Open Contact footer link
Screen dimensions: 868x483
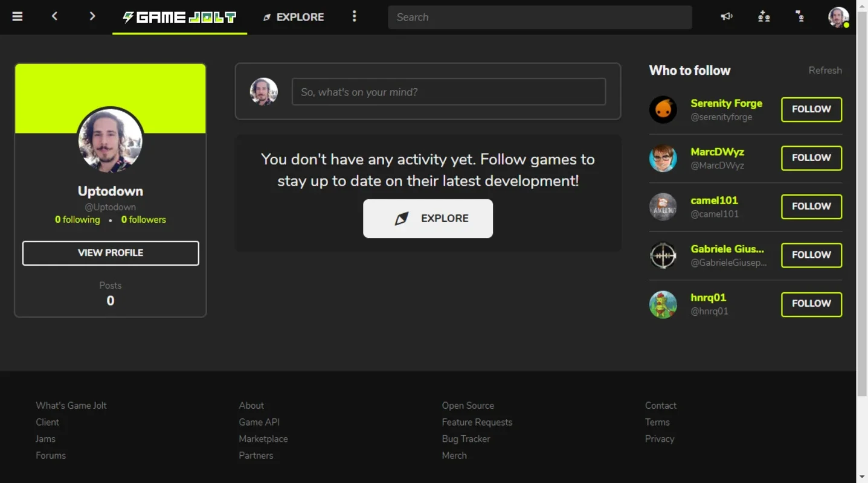coord(661,406)
